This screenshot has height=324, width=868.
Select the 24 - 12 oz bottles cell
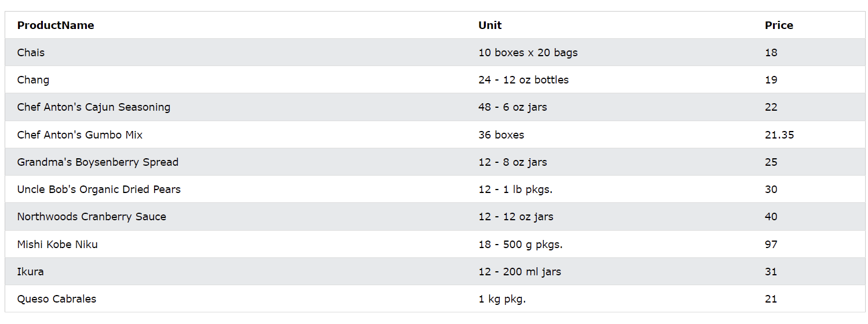(x=523, y=80)
